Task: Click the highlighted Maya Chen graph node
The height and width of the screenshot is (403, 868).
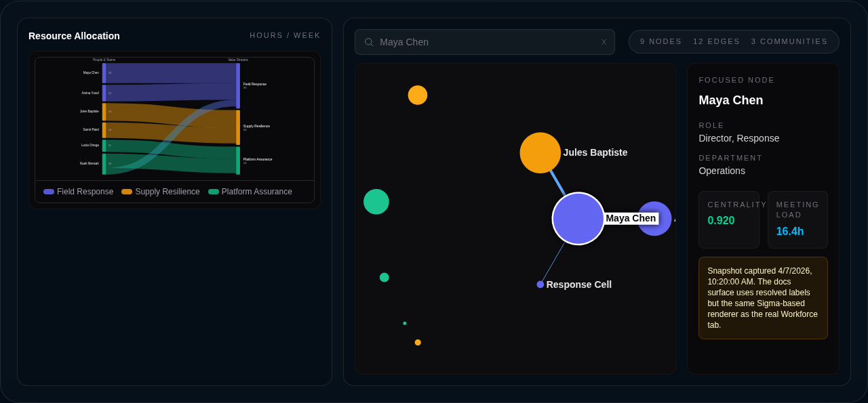Action: pyautogui.click(x=578, y=219)
